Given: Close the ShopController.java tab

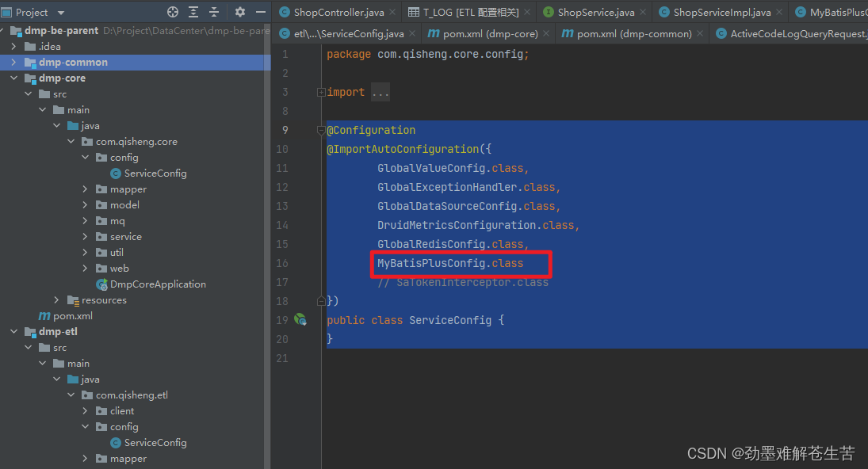Looking at the screenshot, I should click(x=392, y=12).
